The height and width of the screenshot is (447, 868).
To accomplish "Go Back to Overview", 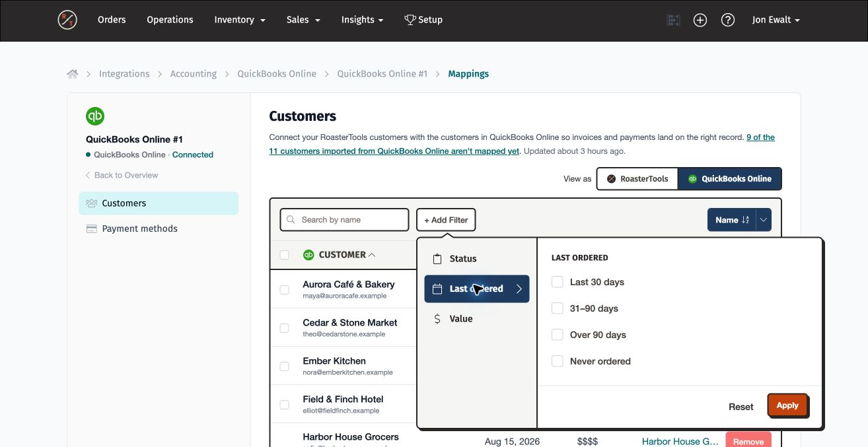I will [x=122, y=175].
